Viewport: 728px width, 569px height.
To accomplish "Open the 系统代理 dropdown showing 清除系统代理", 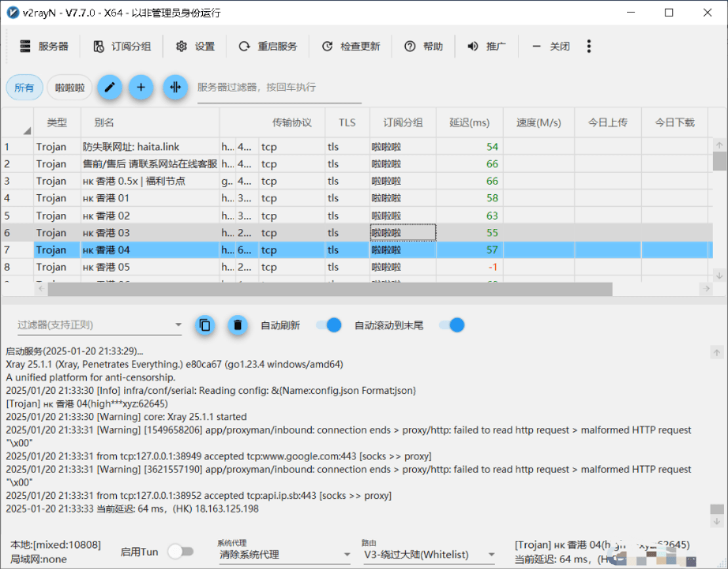I will pos(284,555).
